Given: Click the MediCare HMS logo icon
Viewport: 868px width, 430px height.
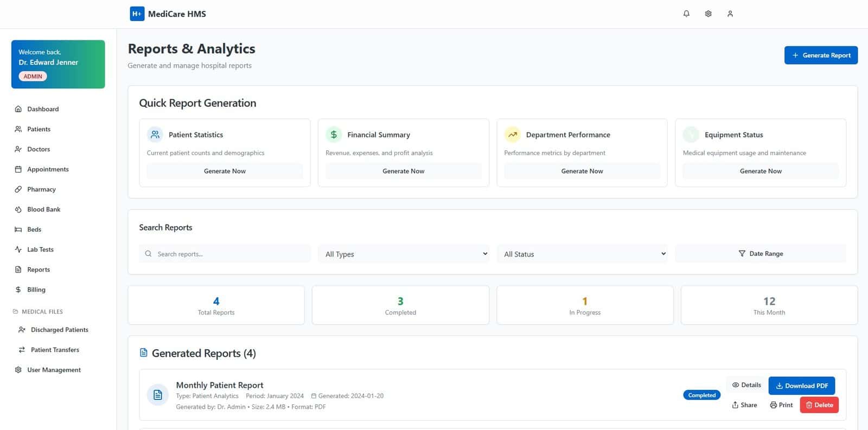Looking at the screenshot, I should coord(137,14).
